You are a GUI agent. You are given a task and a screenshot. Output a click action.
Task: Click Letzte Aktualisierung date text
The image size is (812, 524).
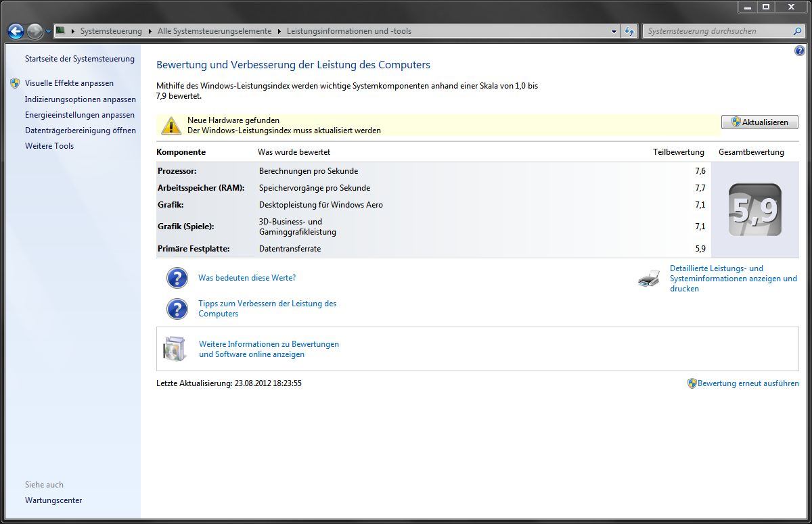[229, 383]
